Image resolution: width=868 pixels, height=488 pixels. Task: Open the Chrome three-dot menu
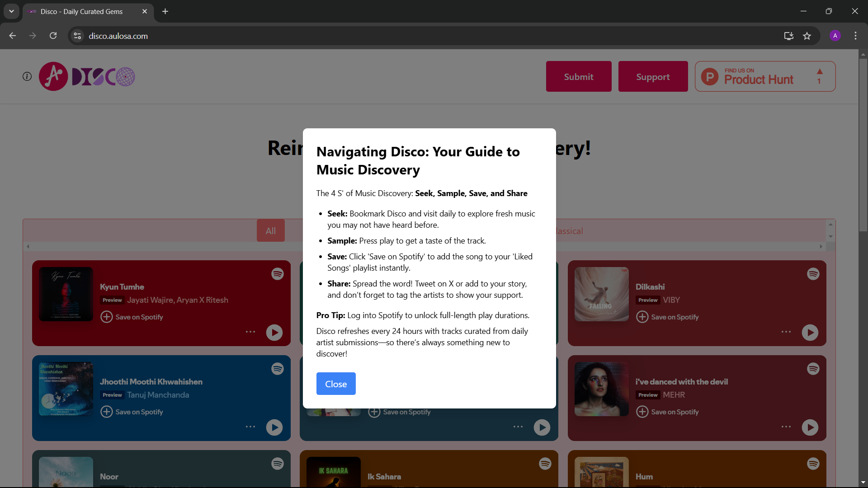point(855,36)
